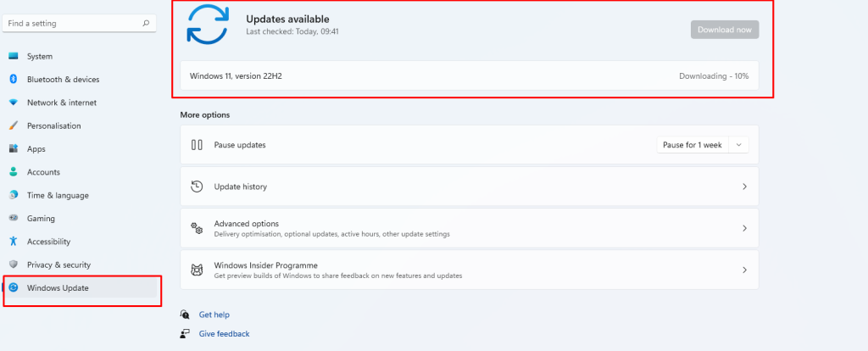Click the Pause for 1 week button
The height and width of the screenshot is (351, 868).
(x=693, y=145)
